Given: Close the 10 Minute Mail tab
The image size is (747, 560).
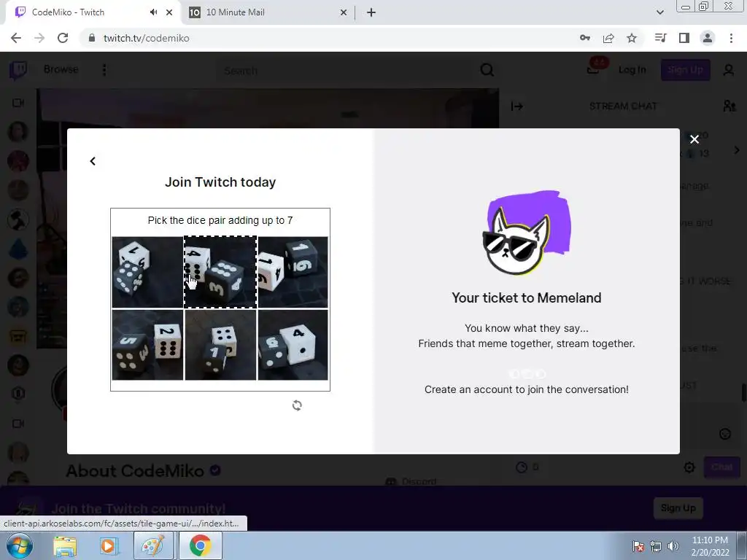Looking at the screenshot, I should tap(344, 12).
